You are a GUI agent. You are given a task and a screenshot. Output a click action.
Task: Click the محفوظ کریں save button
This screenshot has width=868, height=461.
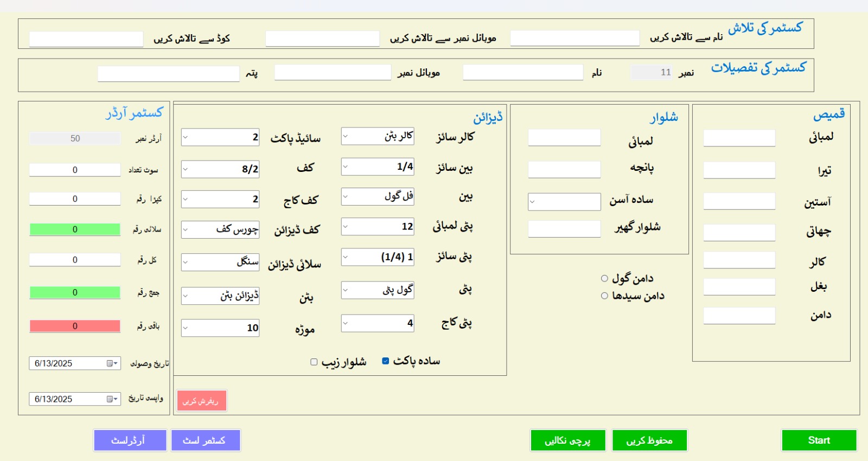tap(649, 440)
